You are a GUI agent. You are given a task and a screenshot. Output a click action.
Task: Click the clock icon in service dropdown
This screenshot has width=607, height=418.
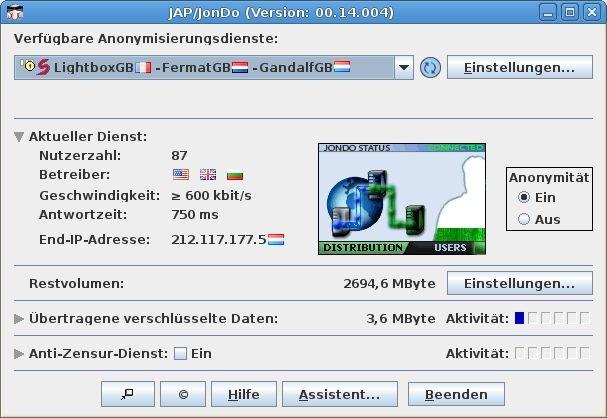coord(29,65)
